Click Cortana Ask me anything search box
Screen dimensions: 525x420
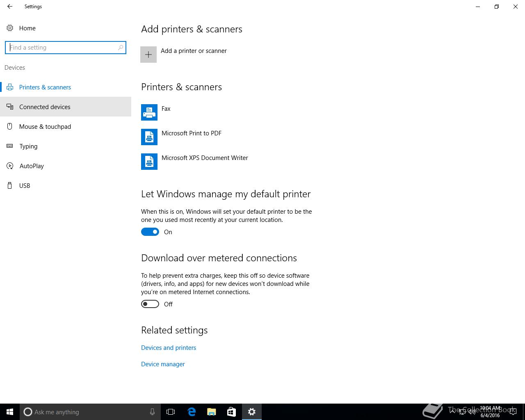pyautogui.click(x=89, y=412)
